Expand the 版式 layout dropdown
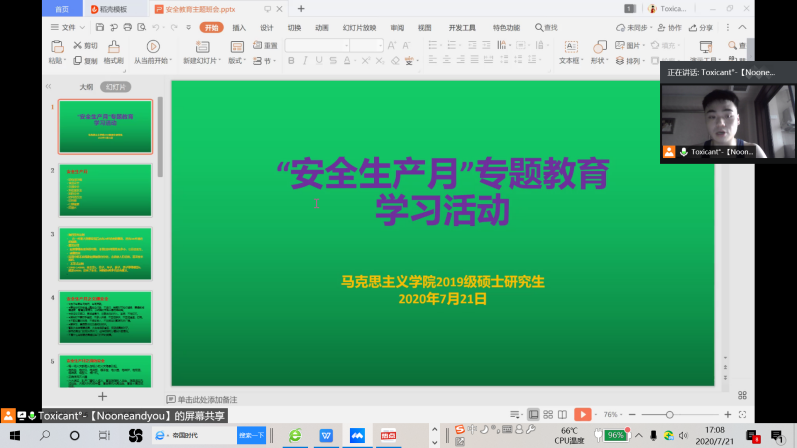The height and width of the screenshot is (448, 797). coord(237,61)
